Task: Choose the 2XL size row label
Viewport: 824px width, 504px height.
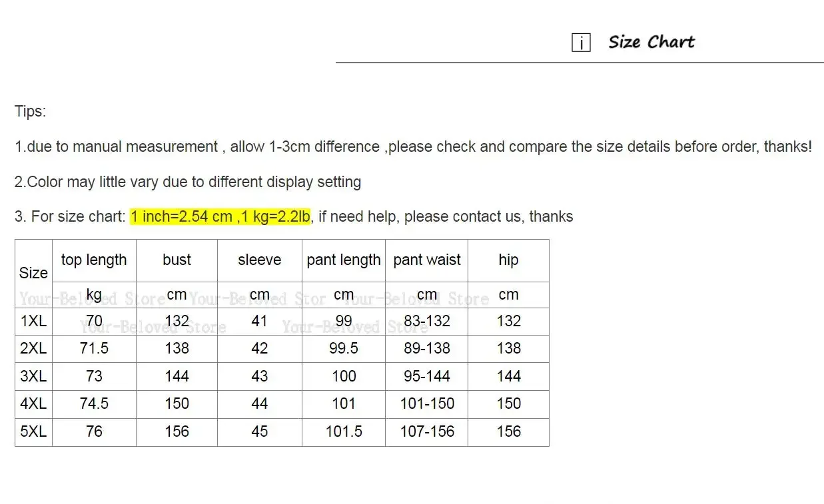Action: pyautogui.click(x=33, y=348)
